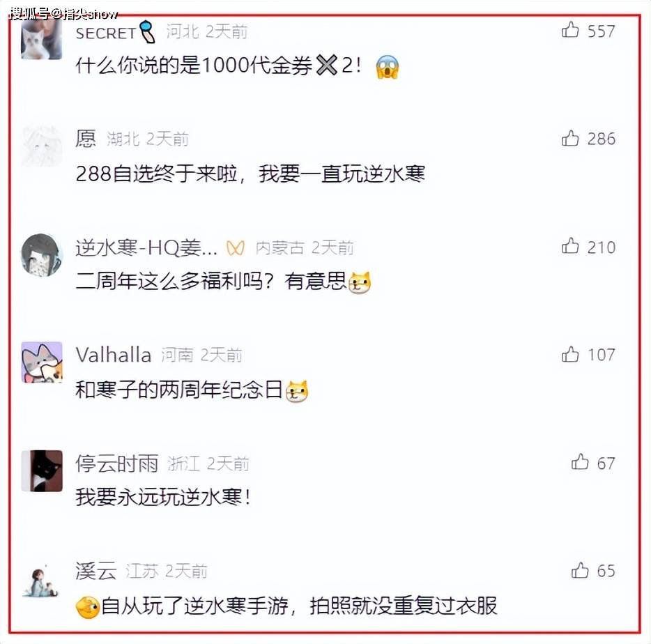Like 溪云's comment with 65 likes

(580, 571)
